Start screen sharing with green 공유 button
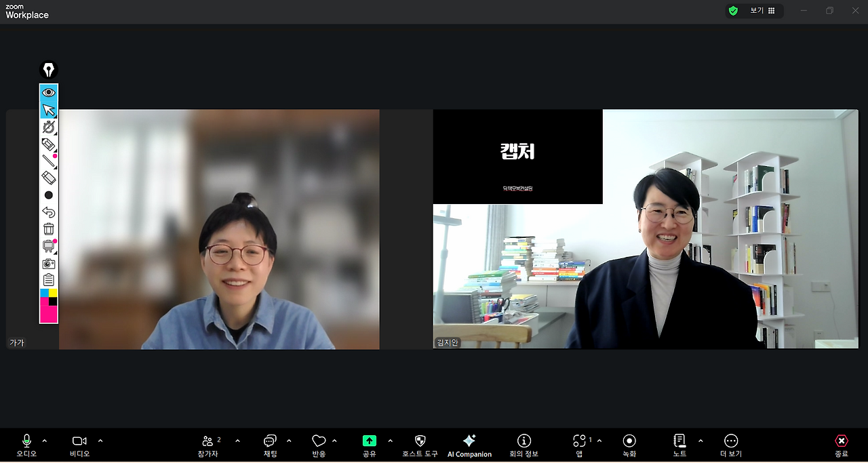 [x=370, y=445]
